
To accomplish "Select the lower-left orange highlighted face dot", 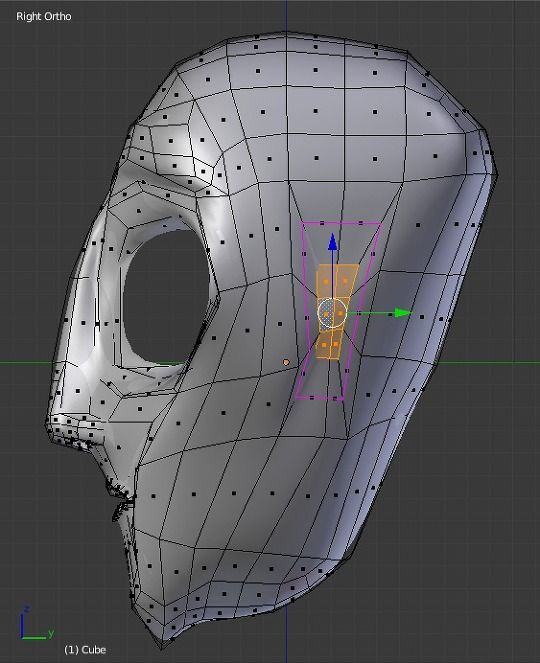I will (x=325, y=345).
